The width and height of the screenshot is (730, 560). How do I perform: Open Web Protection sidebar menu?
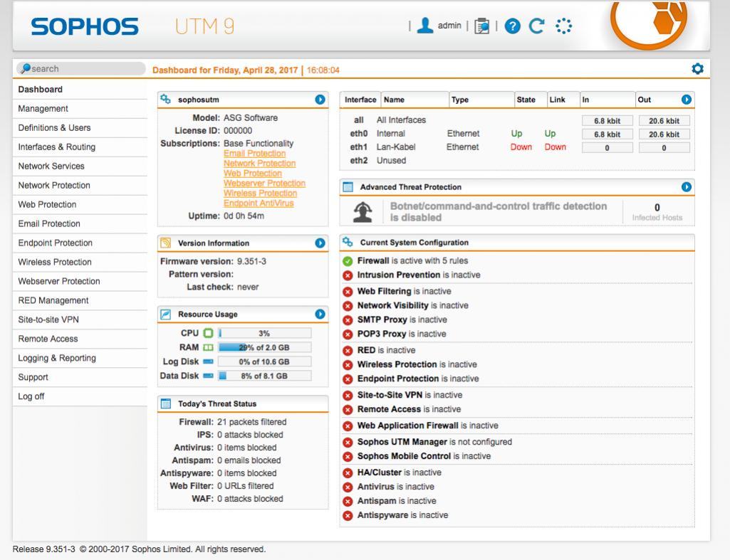tap(80, 204)
